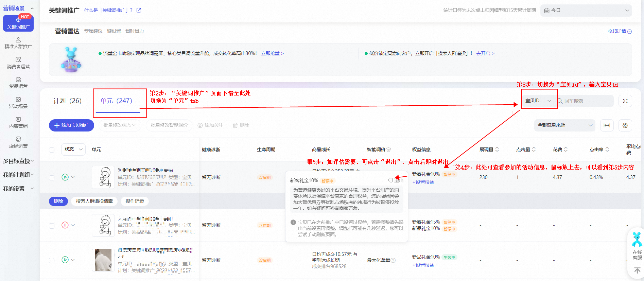This screenshot has width=644, height=281.
Task: Click status play icon in first row
Action: 65,177
